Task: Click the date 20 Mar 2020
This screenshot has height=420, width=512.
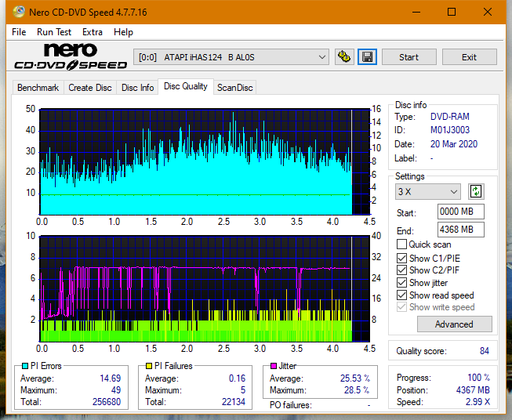Action: [x=454, y=144]
